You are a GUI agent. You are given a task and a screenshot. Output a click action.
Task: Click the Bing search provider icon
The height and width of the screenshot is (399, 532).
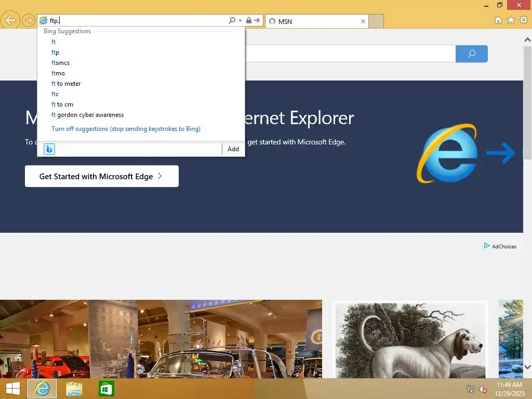(x=49, y=149)
